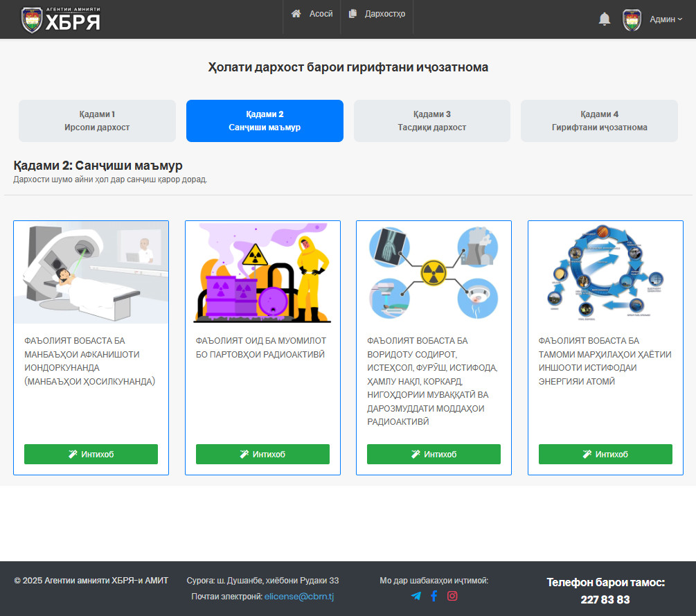Go to Қадами 3 Тасдиқи дархост step
The width and height of the screenshot is (696, 616).
coord(432,121)
